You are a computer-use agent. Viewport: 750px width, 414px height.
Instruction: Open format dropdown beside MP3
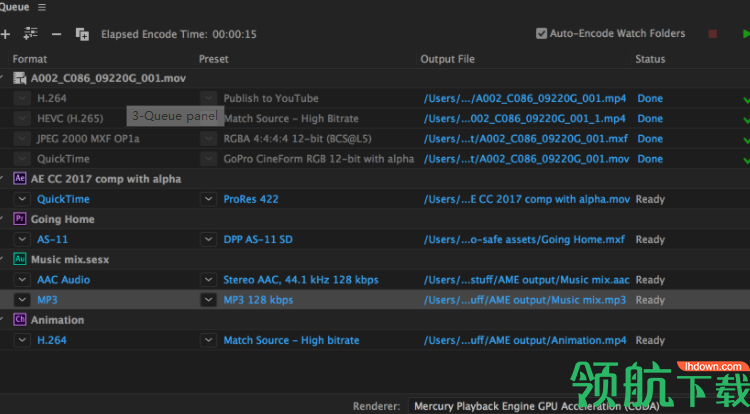click(22, 300)
